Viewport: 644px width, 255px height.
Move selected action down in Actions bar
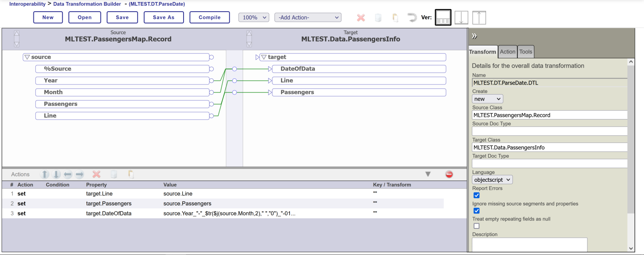click(56, 174)
